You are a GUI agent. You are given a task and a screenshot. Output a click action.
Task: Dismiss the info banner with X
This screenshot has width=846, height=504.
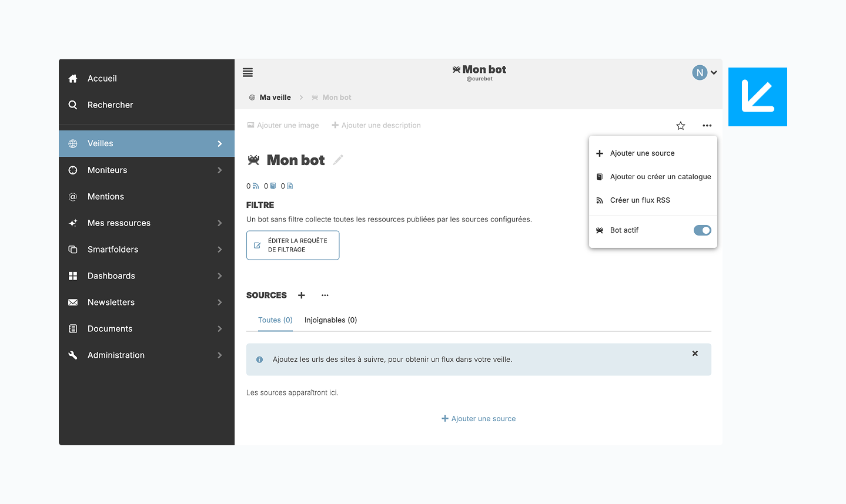[695, 354]
